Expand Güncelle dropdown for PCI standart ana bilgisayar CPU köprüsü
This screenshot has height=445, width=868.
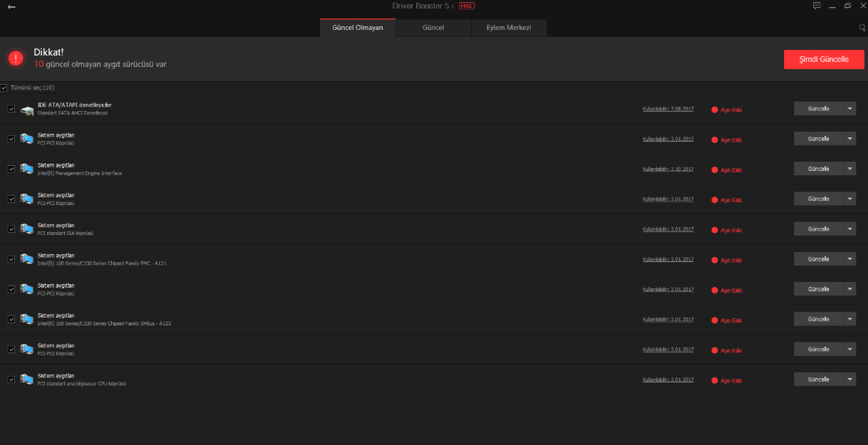(x=850, y=379)
